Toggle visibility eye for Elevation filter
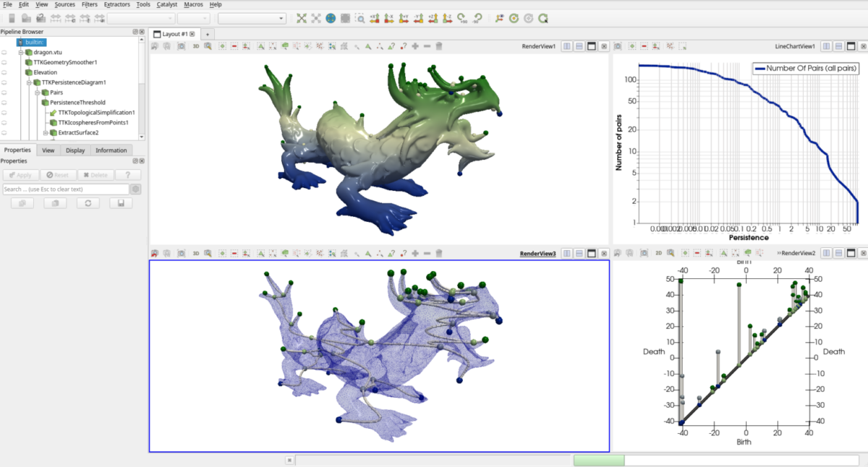This screenshot has height=467, width=868. (4, 72)
